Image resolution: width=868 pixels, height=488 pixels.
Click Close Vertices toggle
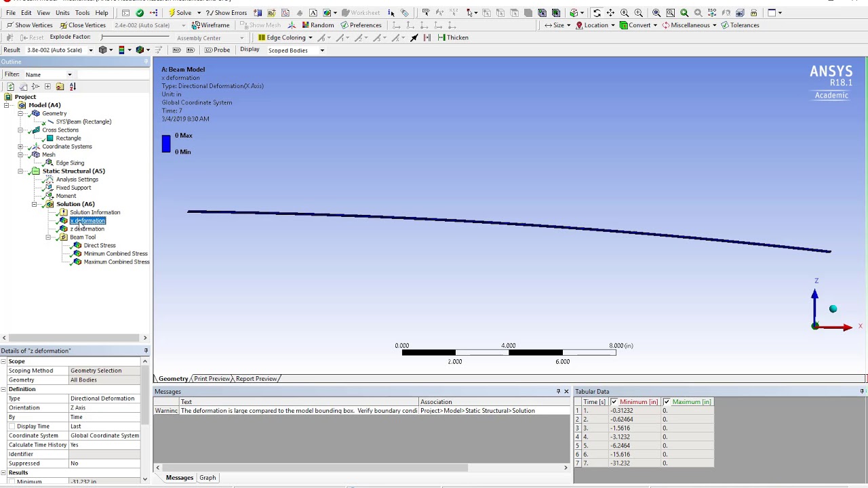click(x=83, y=25)
